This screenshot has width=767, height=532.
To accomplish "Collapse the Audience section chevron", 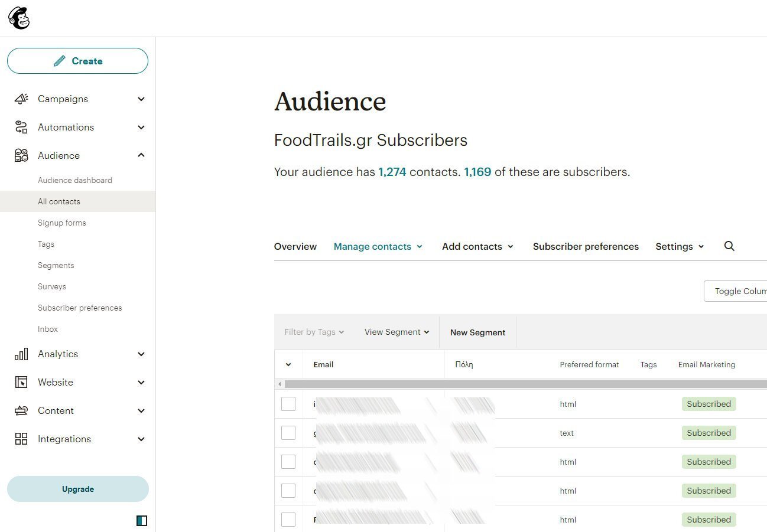I will (x=141, y=155).
